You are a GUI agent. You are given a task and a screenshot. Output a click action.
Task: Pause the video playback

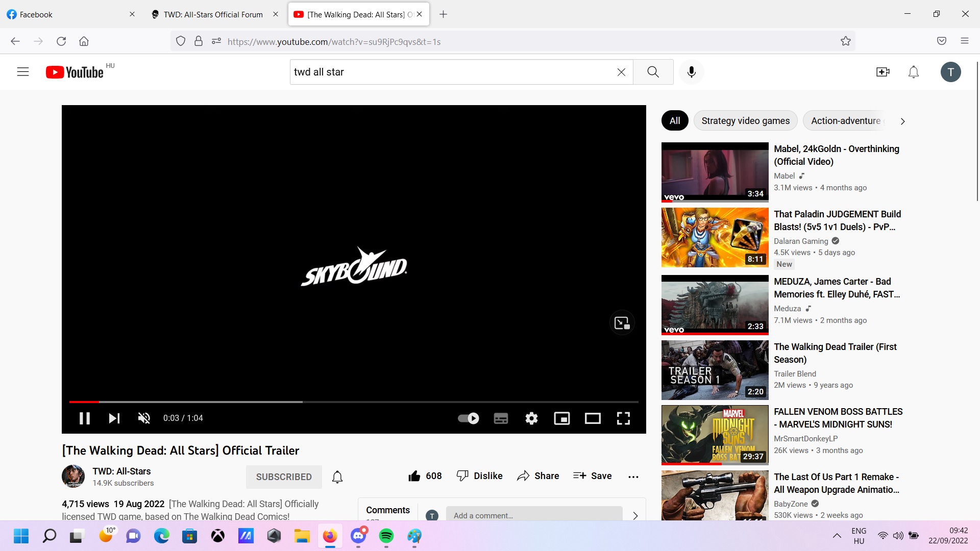coord(85,418)
